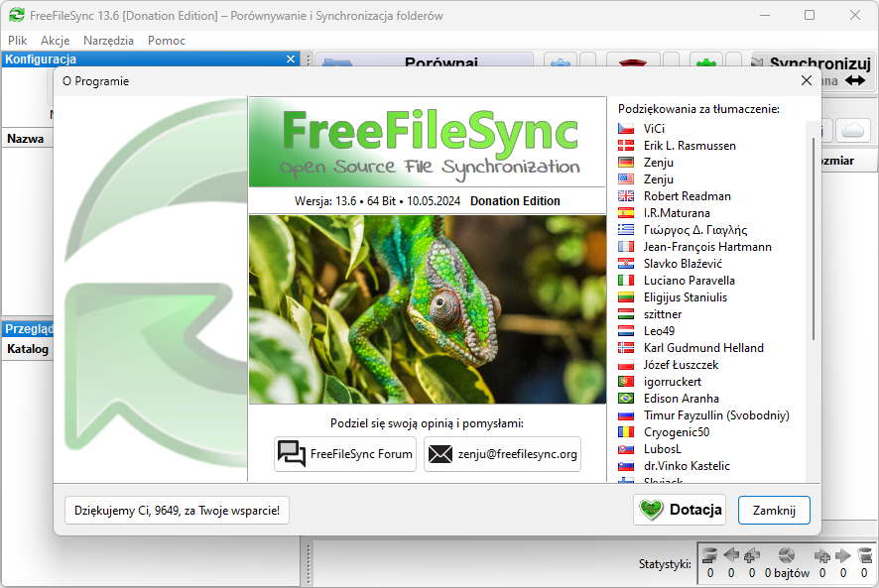Viewport: 879px width, 588px height.
Task: Click the French flag beside Jean-François Hartmann
Action: coord(626,247)
